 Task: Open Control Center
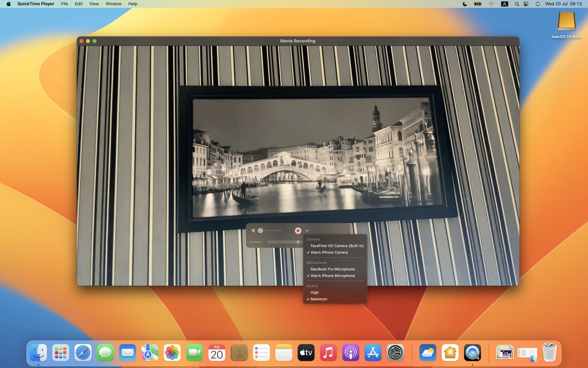526,4
